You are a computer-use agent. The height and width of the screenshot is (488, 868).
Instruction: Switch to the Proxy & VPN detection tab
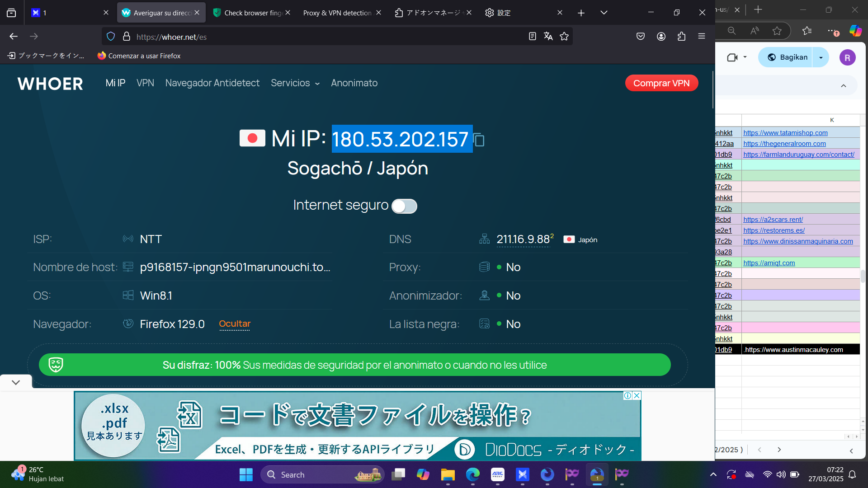pos(337,13)
